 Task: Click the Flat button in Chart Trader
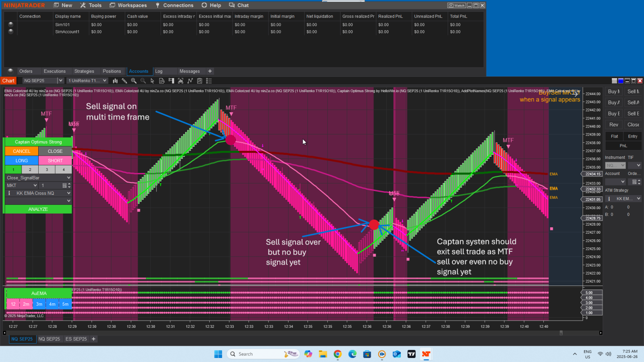[614, 136]
